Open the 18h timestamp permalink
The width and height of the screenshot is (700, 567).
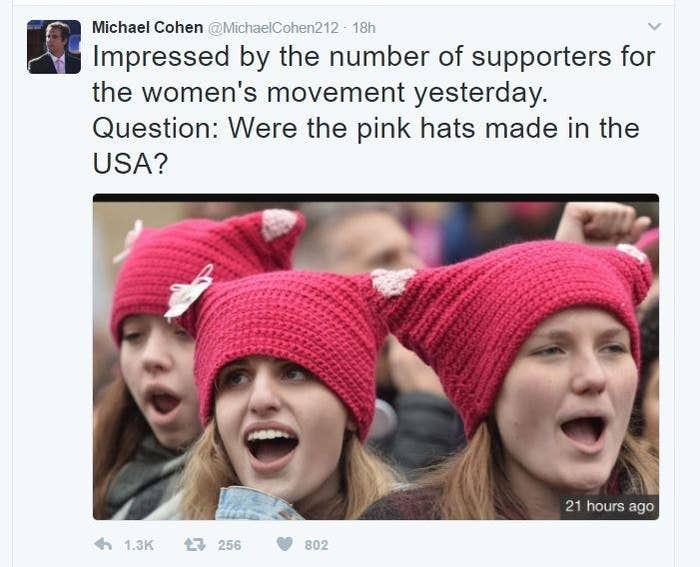pyautogui.click(x=364, y=28)
